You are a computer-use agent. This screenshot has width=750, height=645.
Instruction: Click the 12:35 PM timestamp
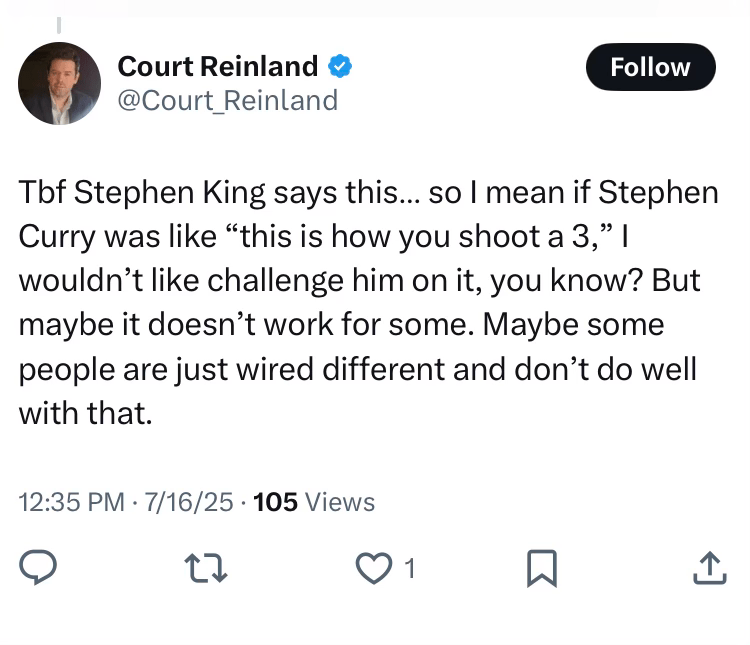point(72,501)
